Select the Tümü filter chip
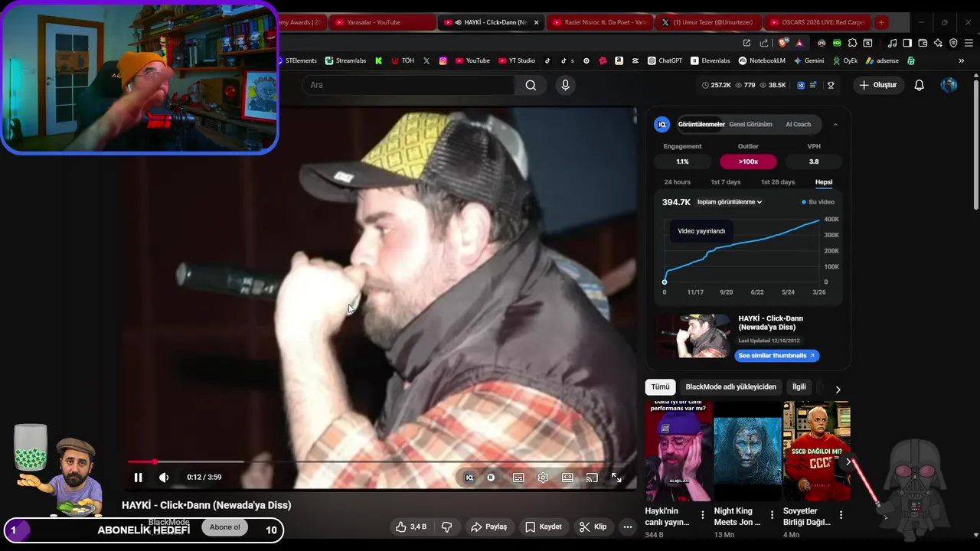Viewport: 980px width, 551px height. (660, 386)
